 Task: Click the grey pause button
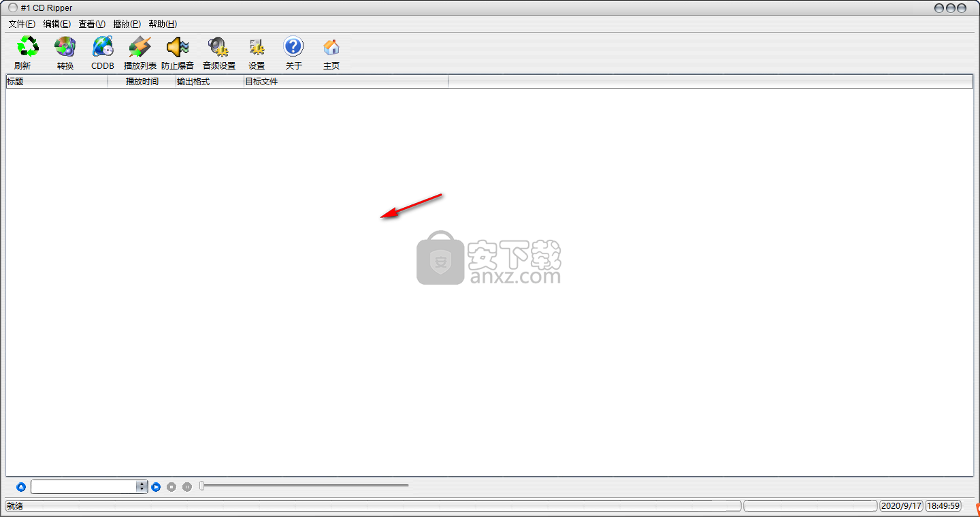(x=186, y=487)
